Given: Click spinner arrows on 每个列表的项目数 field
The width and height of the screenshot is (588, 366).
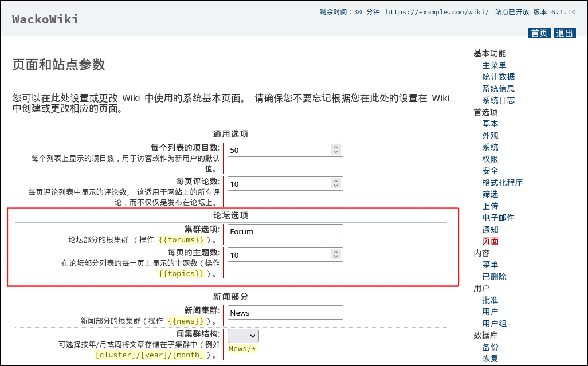Looking at the screenshot, I should pos(335,150).
